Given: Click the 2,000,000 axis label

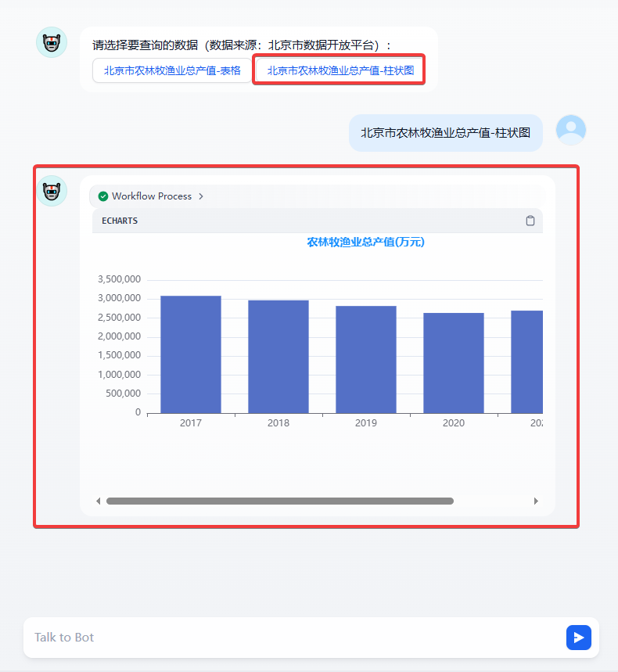Looking at the screenshot, I should click(119, 336).
